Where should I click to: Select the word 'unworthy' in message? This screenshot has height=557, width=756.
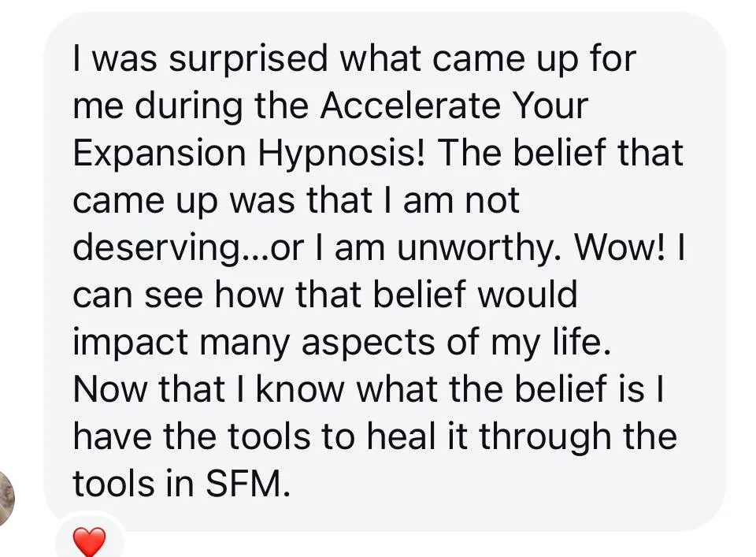481,248
